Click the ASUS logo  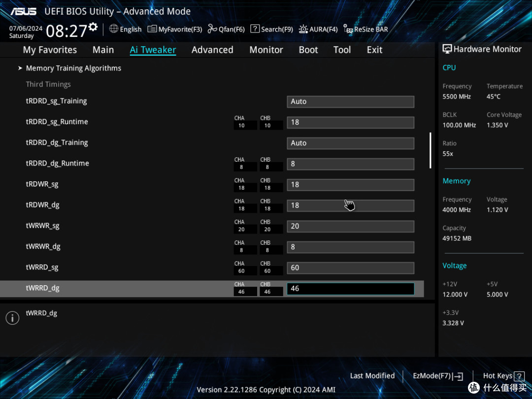[x=23, y=11]
